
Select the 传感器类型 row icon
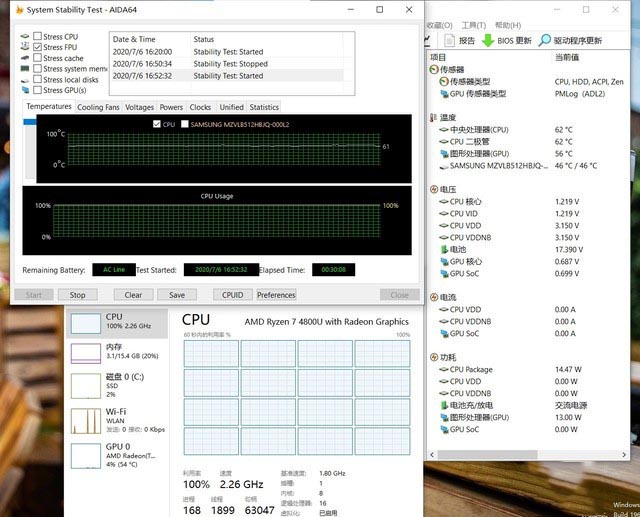444,82
